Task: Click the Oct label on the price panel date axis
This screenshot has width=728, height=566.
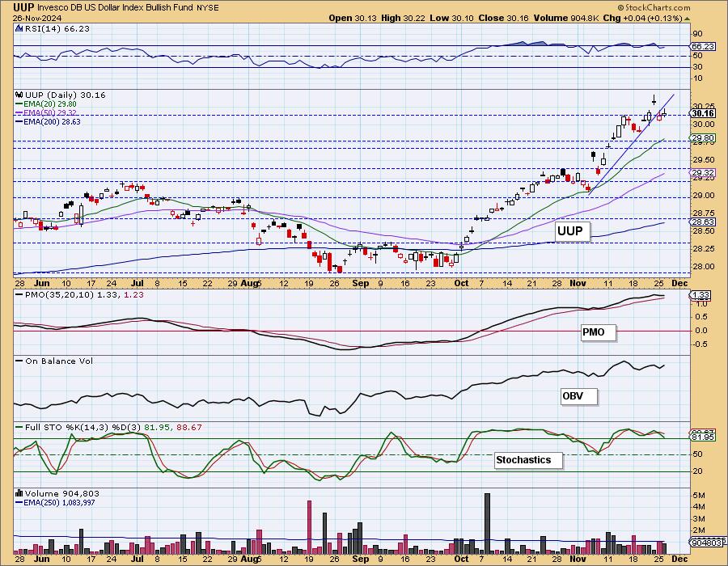Action: (461, 284)
